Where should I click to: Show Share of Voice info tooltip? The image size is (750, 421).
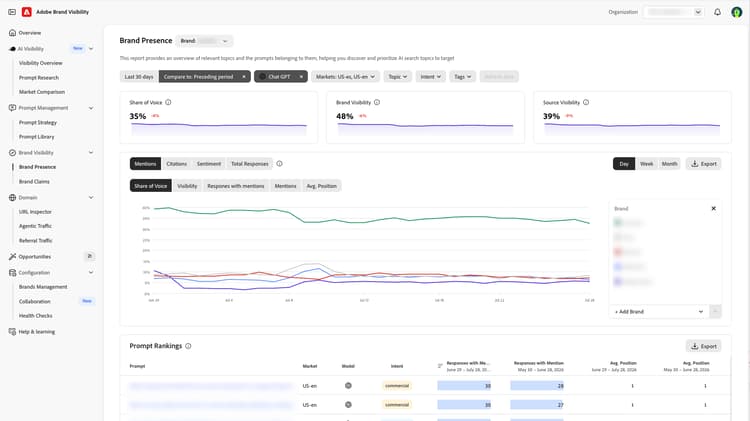click(168, 102)
